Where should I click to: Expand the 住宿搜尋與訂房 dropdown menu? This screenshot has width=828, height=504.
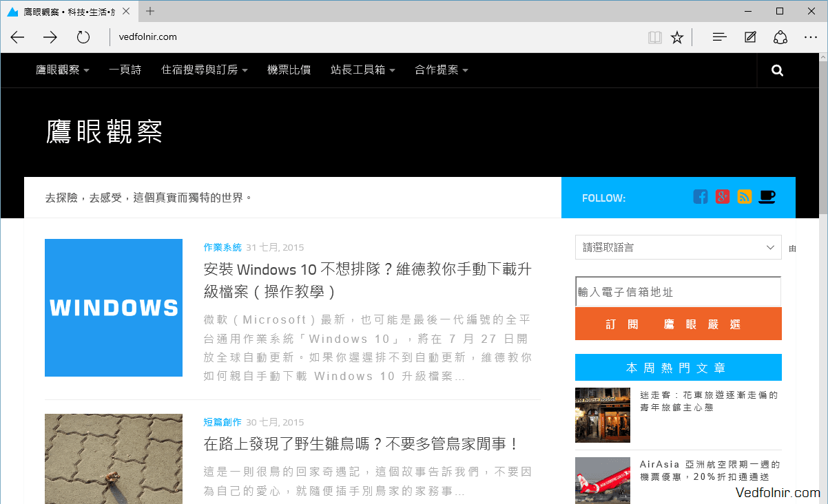point(205,70)
